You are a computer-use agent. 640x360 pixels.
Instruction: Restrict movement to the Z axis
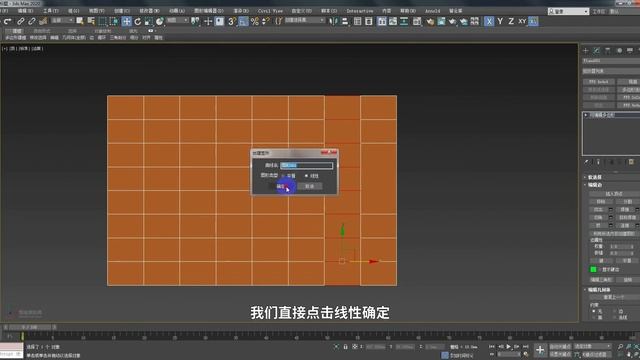[x=511, y=21]
